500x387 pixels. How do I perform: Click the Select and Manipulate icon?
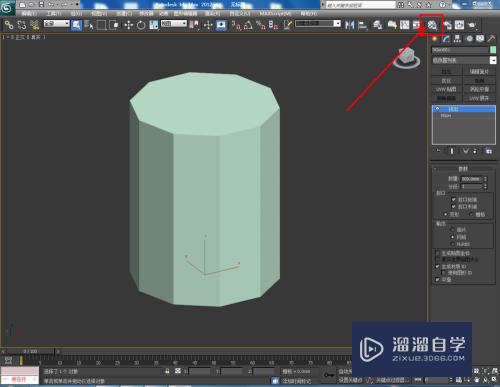[208, 25]
